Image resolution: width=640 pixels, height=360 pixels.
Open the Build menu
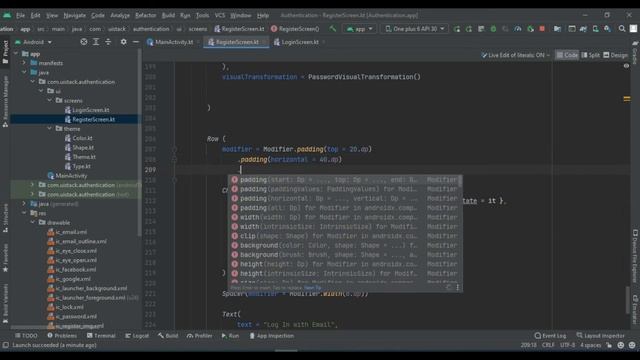(168, 16)
